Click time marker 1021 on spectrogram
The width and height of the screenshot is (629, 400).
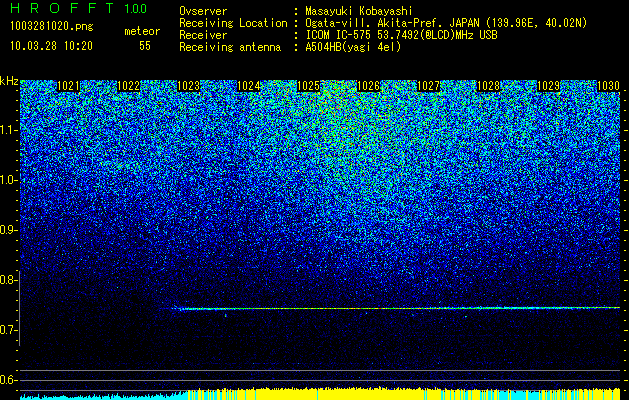[68, 86]
